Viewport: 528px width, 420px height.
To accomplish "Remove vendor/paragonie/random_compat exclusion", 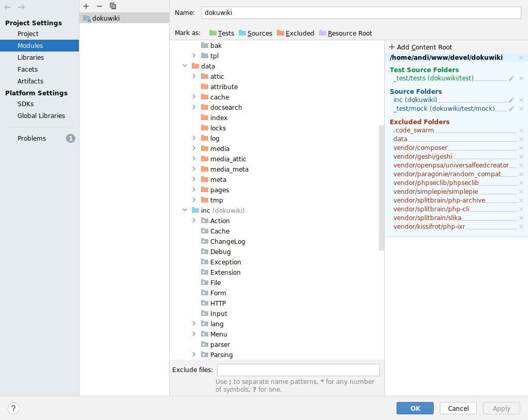I will [521, 174].
